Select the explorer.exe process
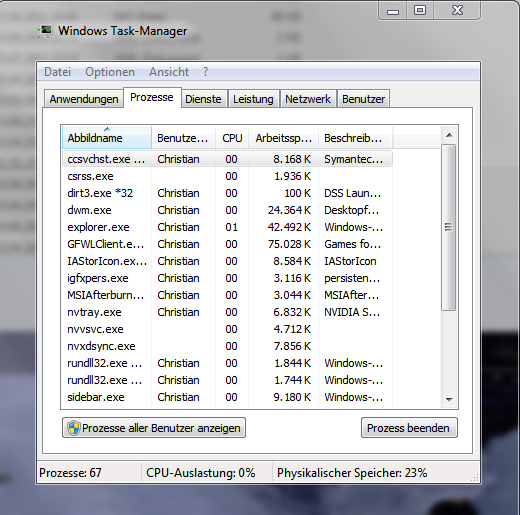The image size is (520, 515). pyautogui.click(x=227, y=227)
